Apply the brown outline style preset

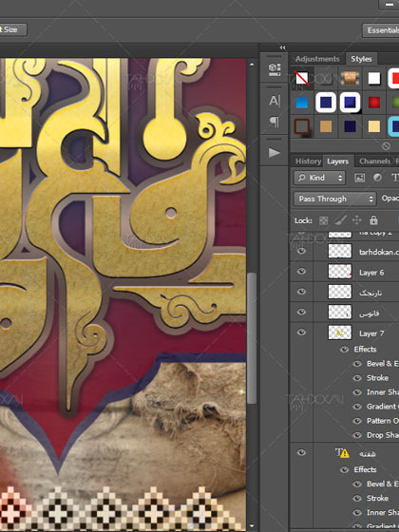(x=302, y=126)
